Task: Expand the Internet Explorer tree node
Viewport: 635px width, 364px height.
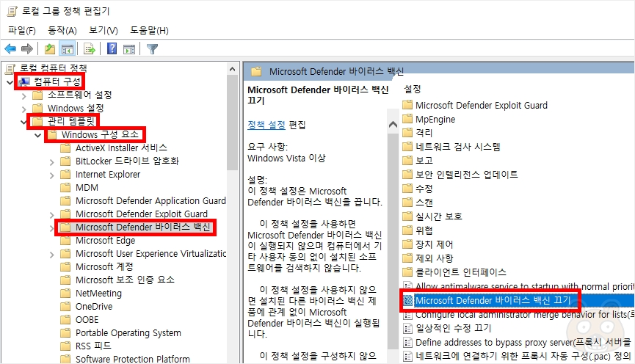Action: pos(52,175)
